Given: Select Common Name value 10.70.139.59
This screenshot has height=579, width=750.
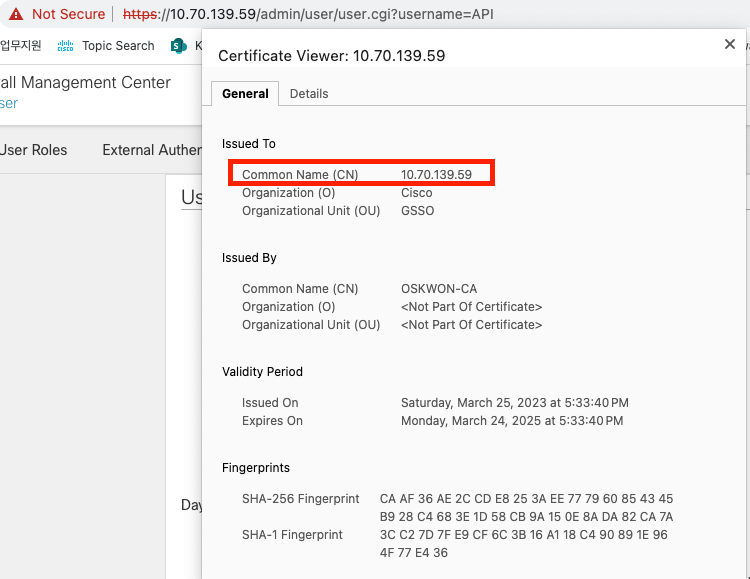Looking at the screenshot, I should 436,175.
